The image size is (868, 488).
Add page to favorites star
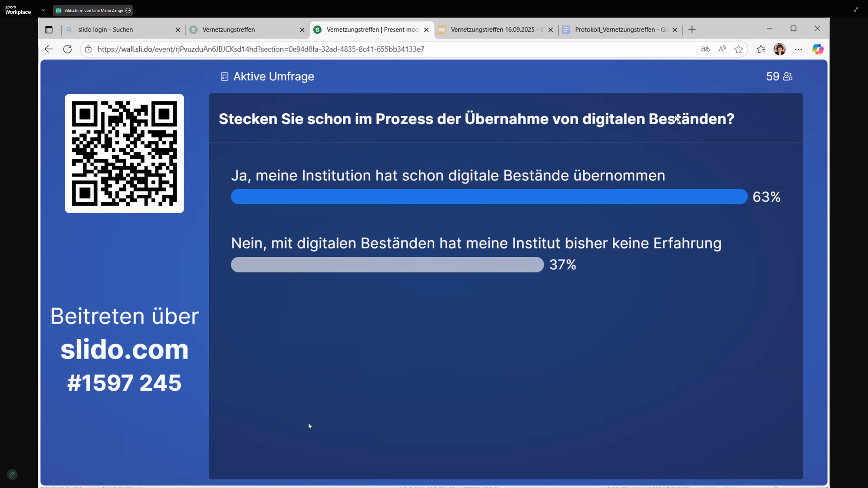coord(739,49)
